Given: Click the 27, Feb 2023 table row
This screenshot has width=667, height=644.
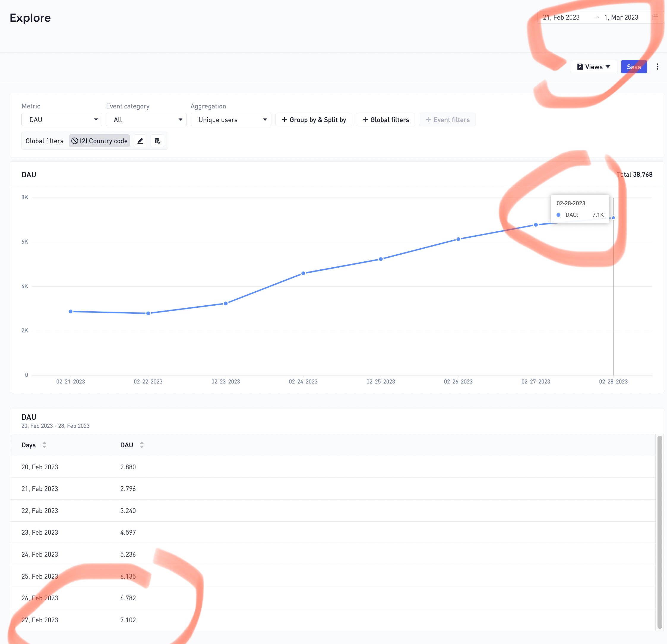Looking at the screenshot, I should coord(333,620).
